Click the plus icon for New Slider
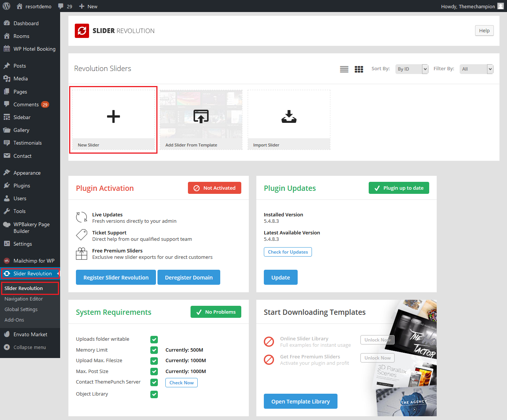This screenshot has width=507, height=420. [113, 116]
